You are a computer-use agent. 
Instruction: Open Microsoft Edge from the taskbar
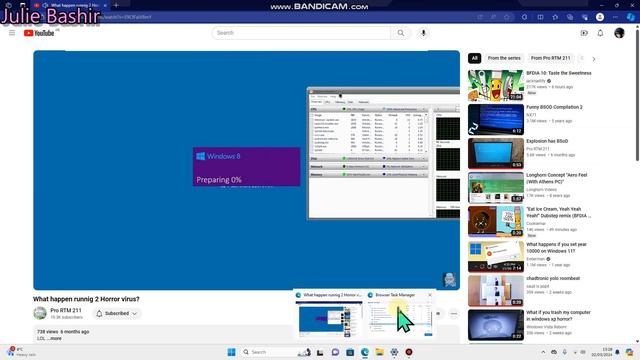tap(364, 352)
